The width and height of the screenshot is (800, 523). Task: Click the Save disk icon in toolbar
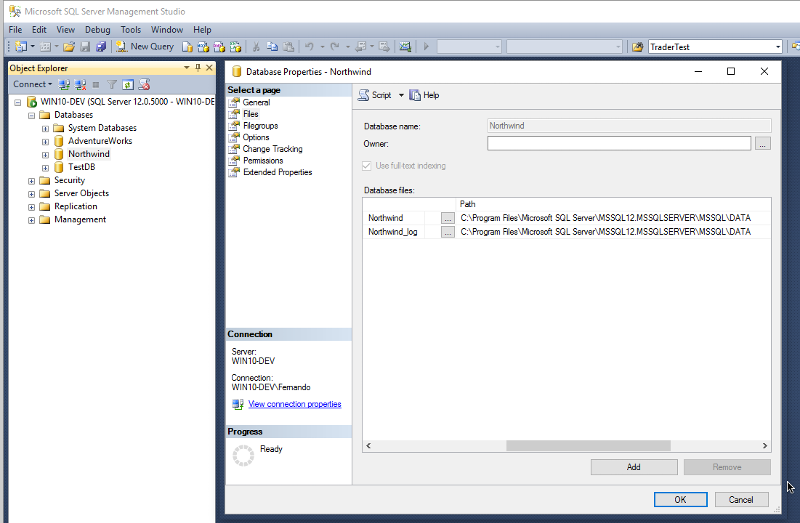(x=85, y=47)
